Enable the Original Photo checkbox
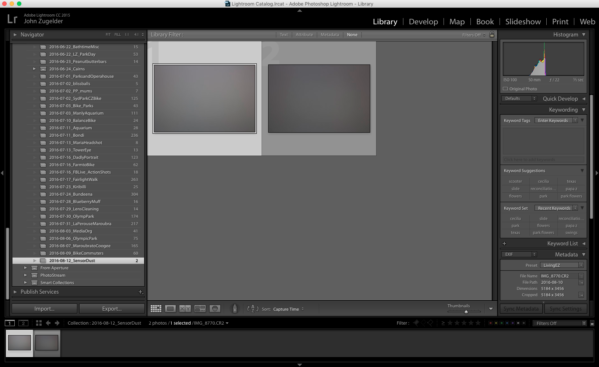This screenshot has height=367, width=599. point(505,89)
